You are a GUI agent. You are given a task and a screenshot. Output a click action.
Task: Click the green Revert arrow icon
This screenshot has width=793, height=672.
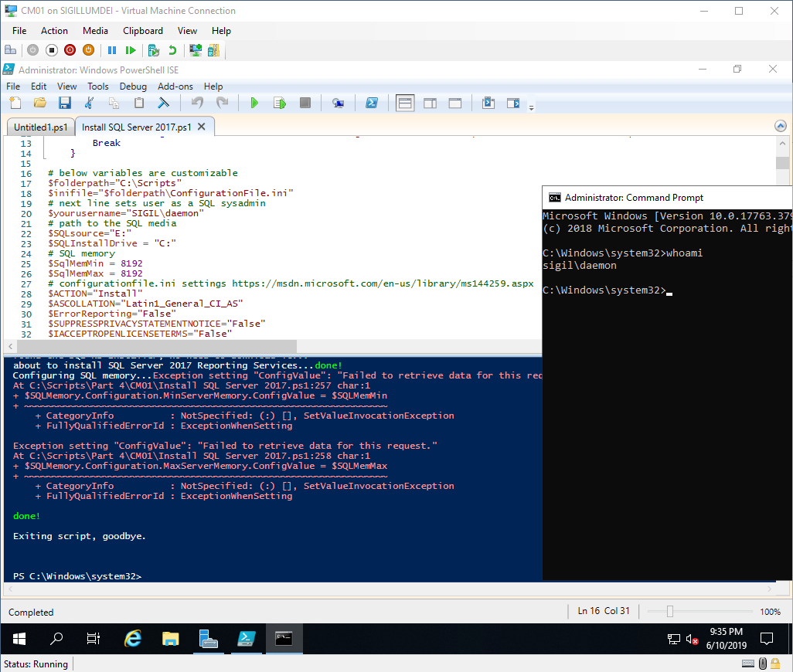point(172,50)
